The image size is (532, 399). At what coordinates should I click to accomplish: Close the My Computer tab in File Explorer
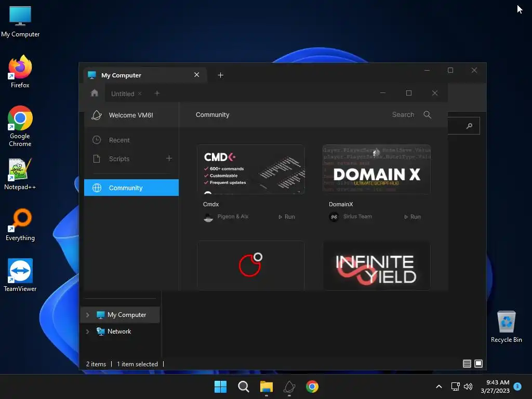tap(197, 75)
